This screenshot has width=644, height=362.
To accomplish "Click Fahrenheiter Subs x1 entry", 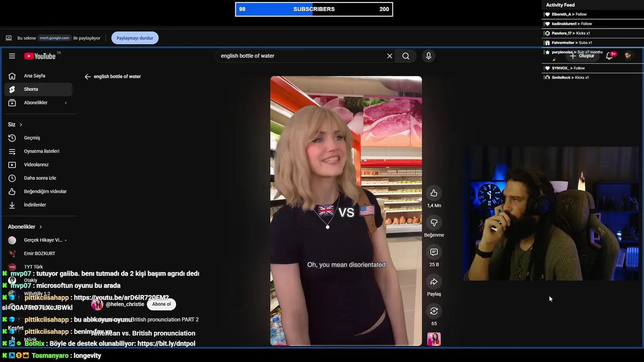I will pos(593,43).
